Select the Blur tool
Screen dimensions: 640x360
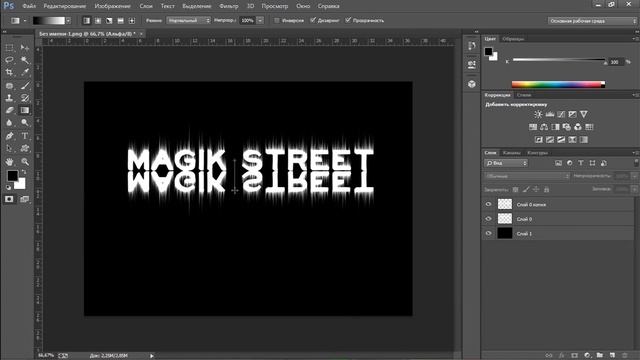9,123
